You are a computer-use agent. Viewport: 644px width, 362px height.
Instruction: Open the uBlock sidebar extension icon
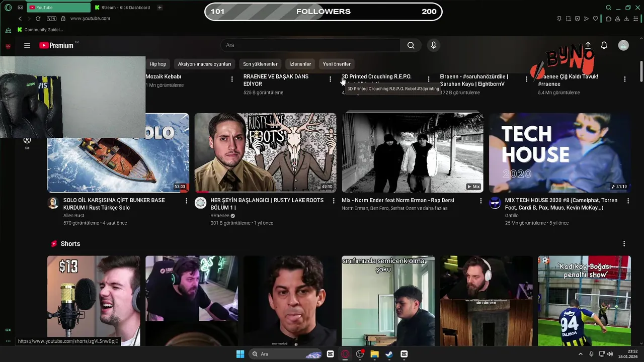[8, 46]
